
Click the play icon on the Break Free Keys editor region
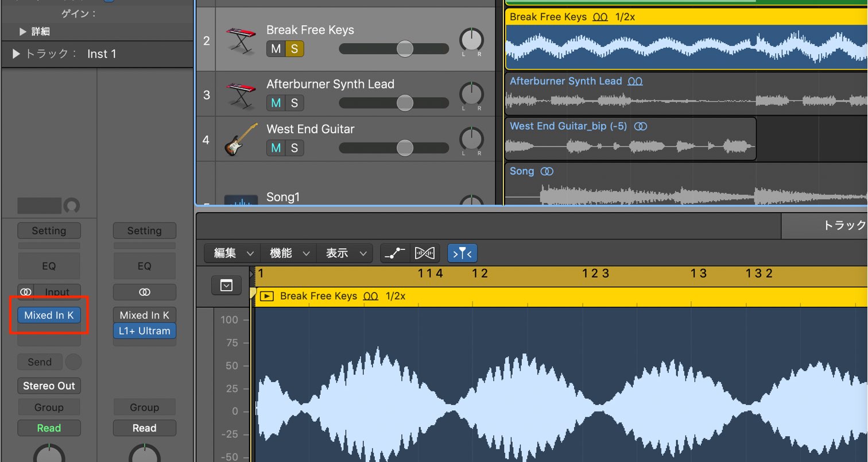(x=266, y=297)
